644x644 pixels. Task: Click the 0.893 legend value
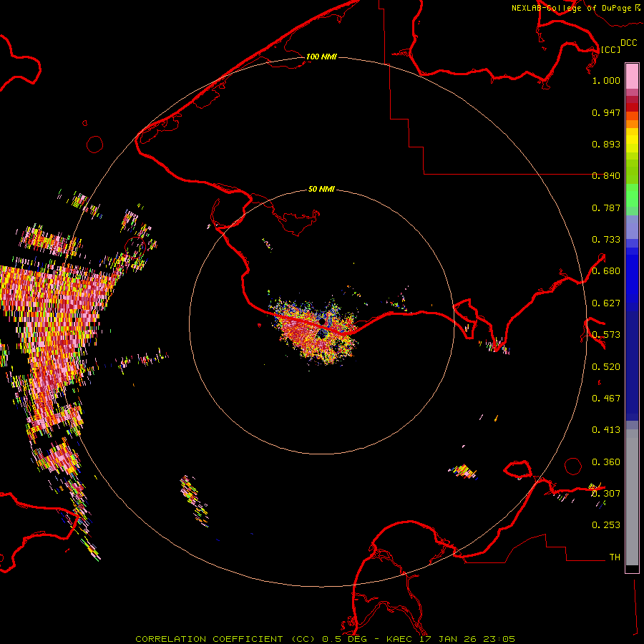click(x=606, y=144)
